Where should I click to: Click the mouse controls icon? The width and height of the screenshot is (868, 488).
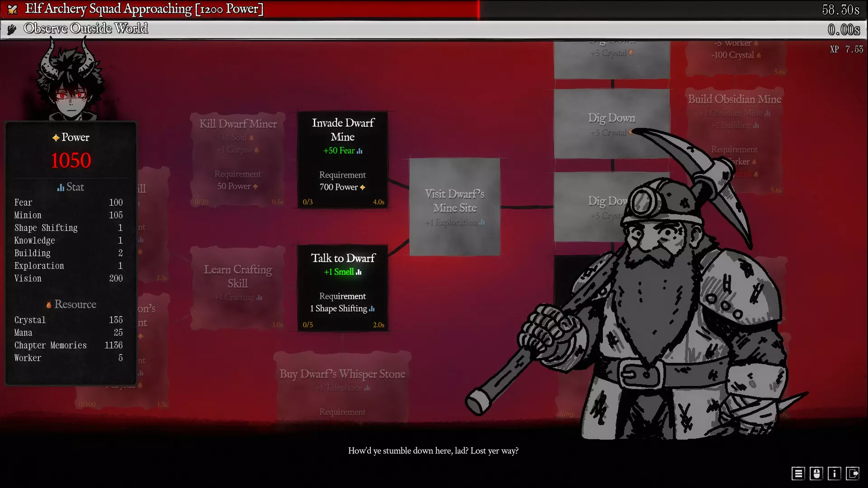(x=816, y=473)
